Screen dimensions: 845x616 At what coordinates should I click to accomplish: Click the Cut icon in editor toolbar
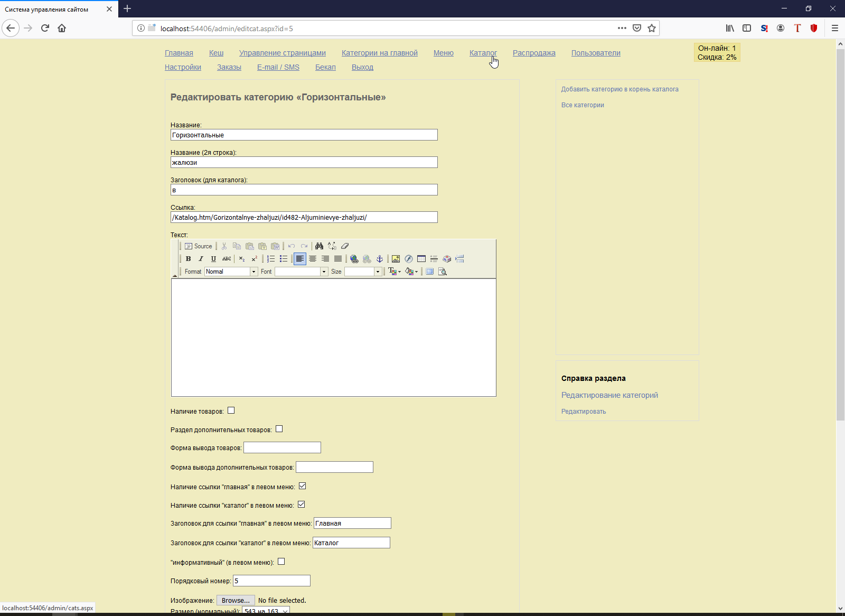click(x=224, y=246)
